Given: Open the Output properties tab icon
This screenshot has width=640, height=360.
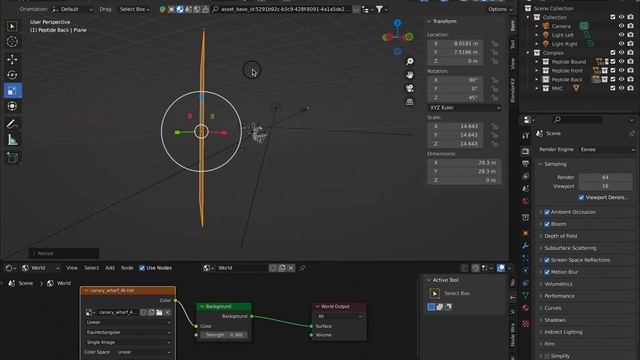Looking at the screenshot, I should click(525, 164).
